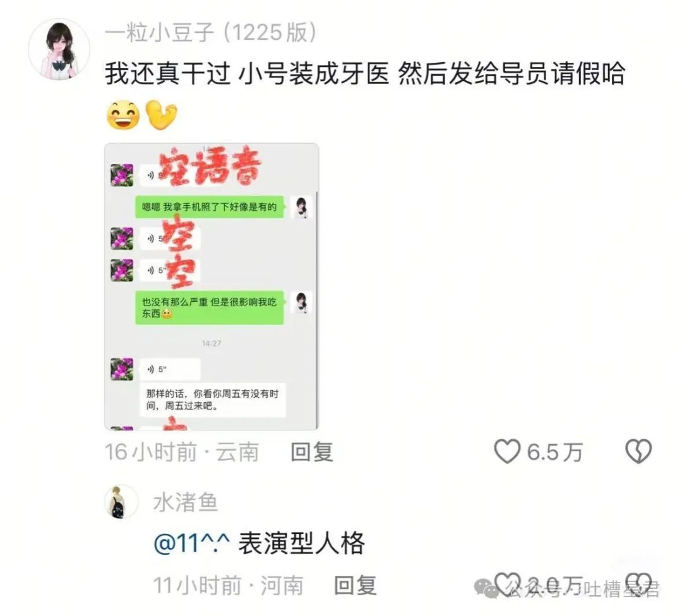Reply to the 水渚鱼 comment via 回复
This screenshot has height=616, width=682.
[x=356, y=585]
